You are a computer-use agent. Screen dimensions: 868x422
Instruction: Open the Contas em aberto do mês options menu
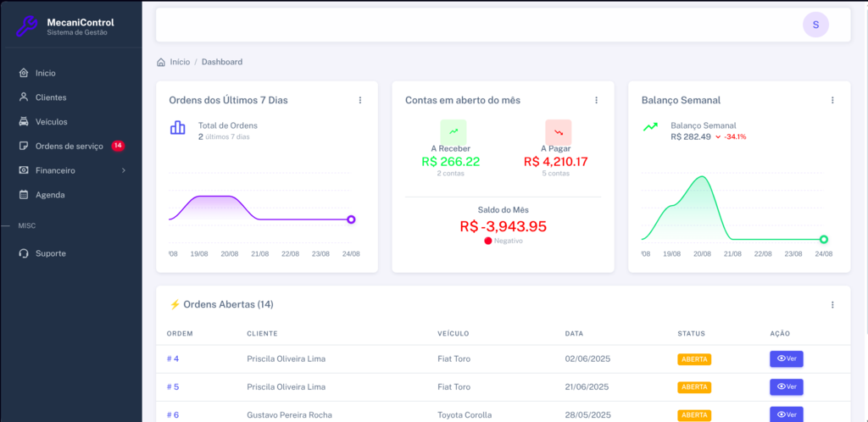click(x=596, y=100)
